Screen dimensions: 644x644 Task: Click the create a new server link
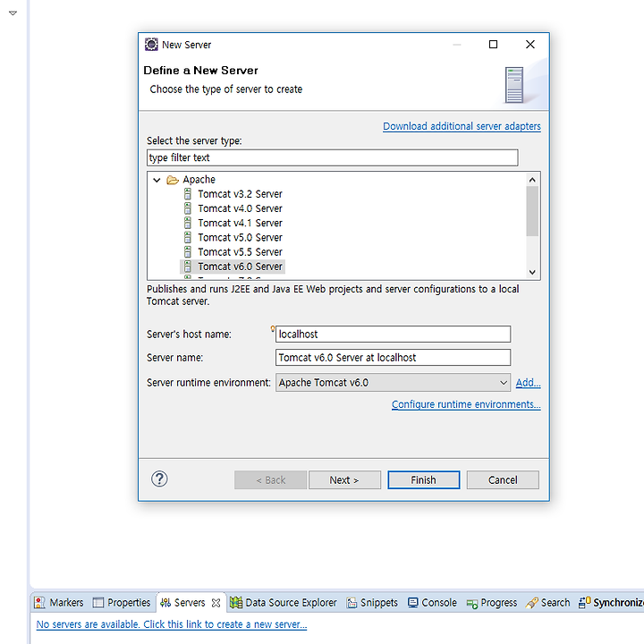point(171,624)
